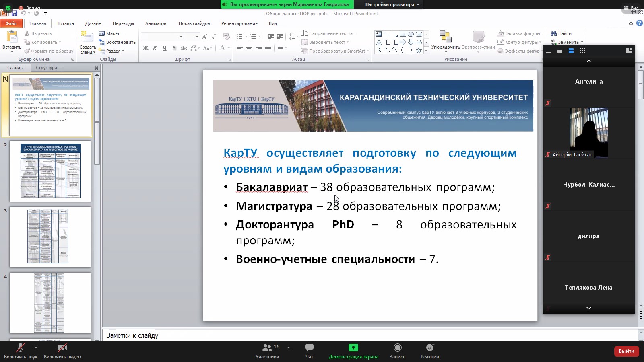The image size is (644, 362).
Task: Click Format Painter (Формат по образцу)
Action: (49, 51)
